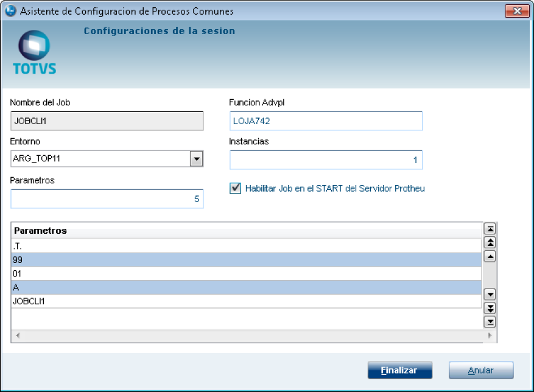
Task: Click Finalizar to finish the wizard
Action: (x=399, y=370)
